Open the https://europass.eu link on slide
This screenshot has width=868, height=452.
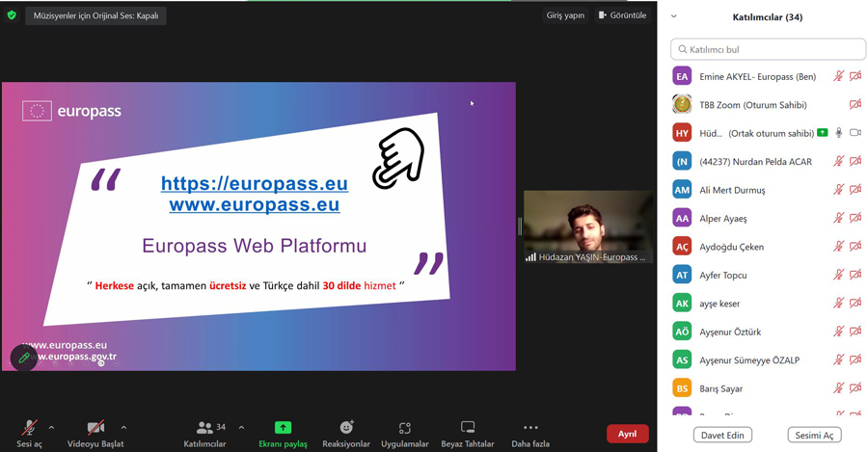click(x=255, y=183)
